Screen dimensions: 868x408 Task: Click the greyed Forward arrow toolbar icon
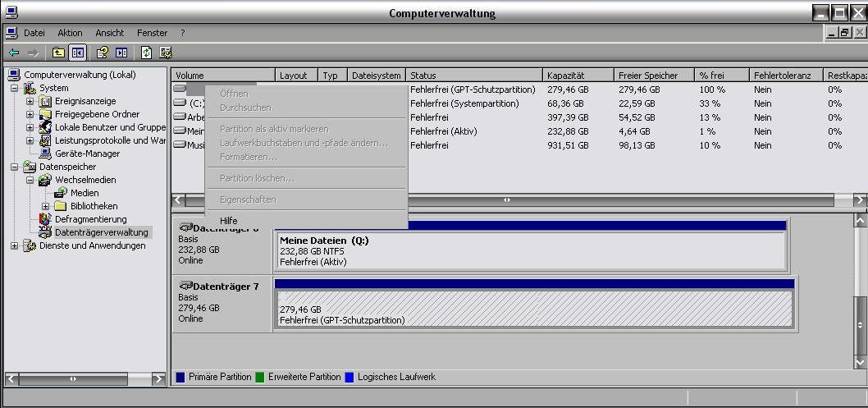click(x=33, y=53)
